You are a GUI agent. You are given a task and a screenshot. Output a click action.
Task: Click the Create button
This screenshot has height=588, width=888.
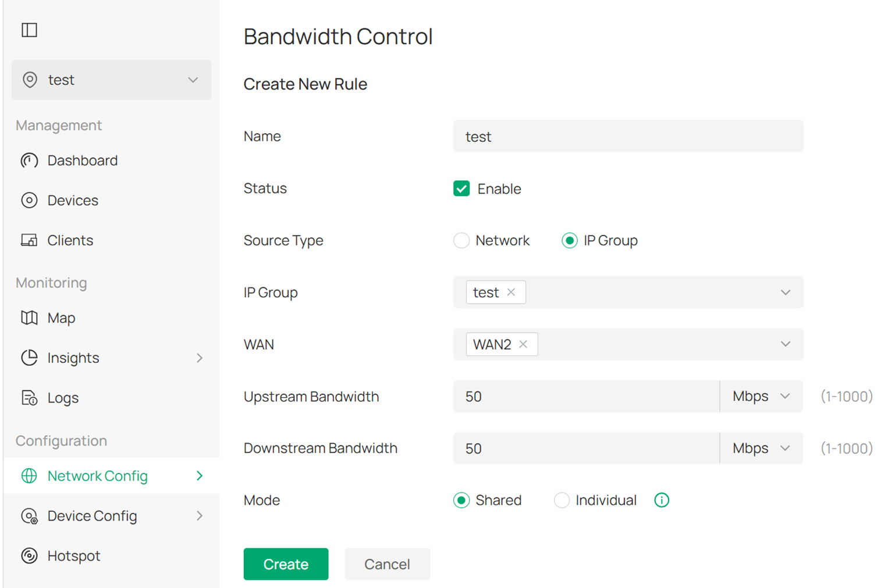[x=286, y=564]
